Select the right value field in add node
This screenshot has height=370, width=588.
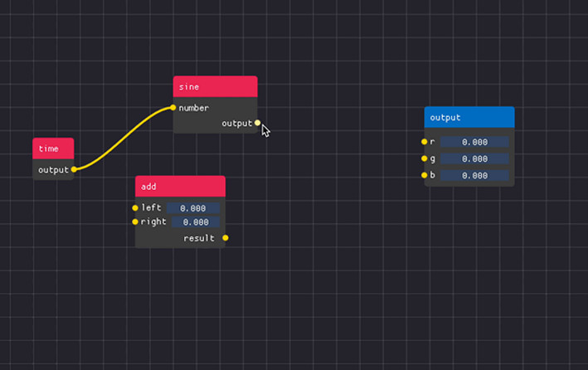193,222
